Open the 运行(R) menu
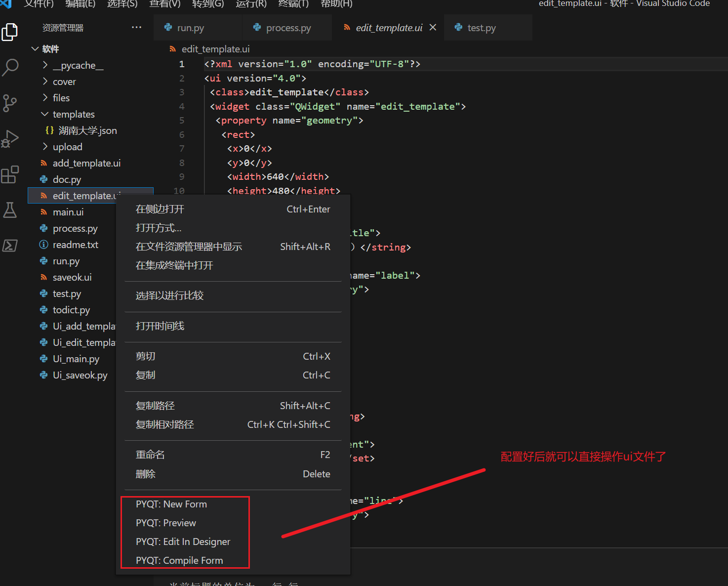Screen dimensions: 728x586 [x=251, y=3]
